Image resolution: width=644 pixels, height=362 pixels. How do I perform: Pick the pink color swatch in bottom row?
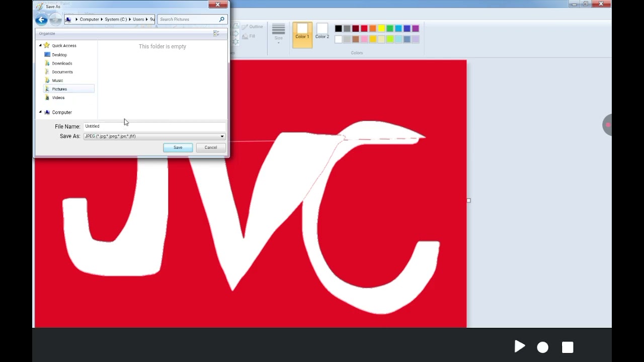coord(364,39)
